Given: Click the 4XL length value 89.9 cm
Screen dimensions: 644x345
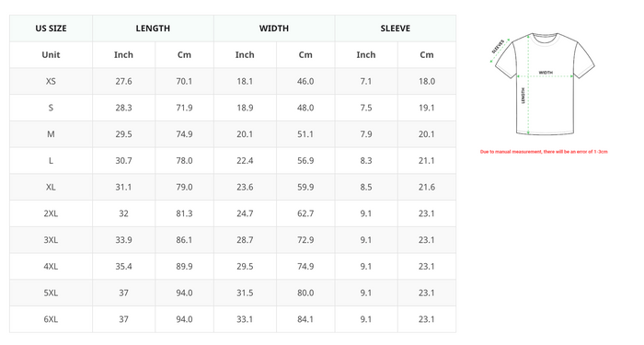Looking at the screenshot, I should tap(184, 267).
